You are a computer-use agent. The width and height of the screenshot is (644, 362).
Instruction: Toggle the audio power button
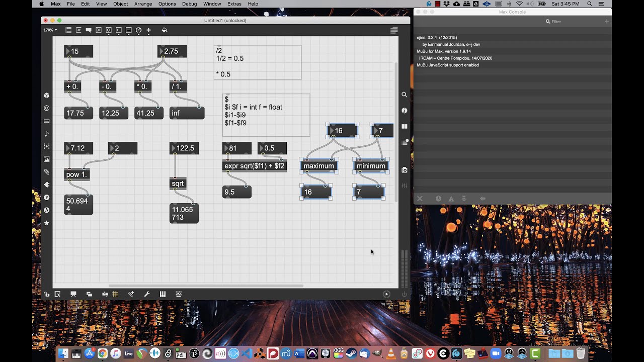[x=404, y=294]
